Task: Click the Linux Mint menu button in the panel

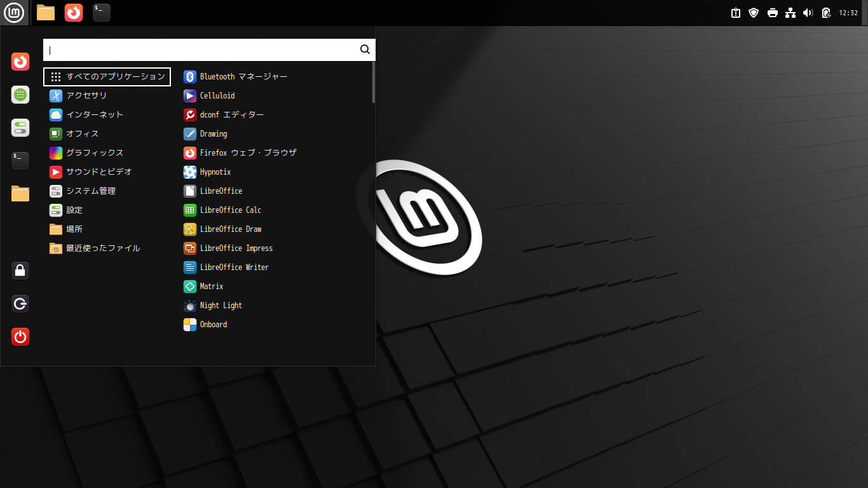Action: pos(15,12)
